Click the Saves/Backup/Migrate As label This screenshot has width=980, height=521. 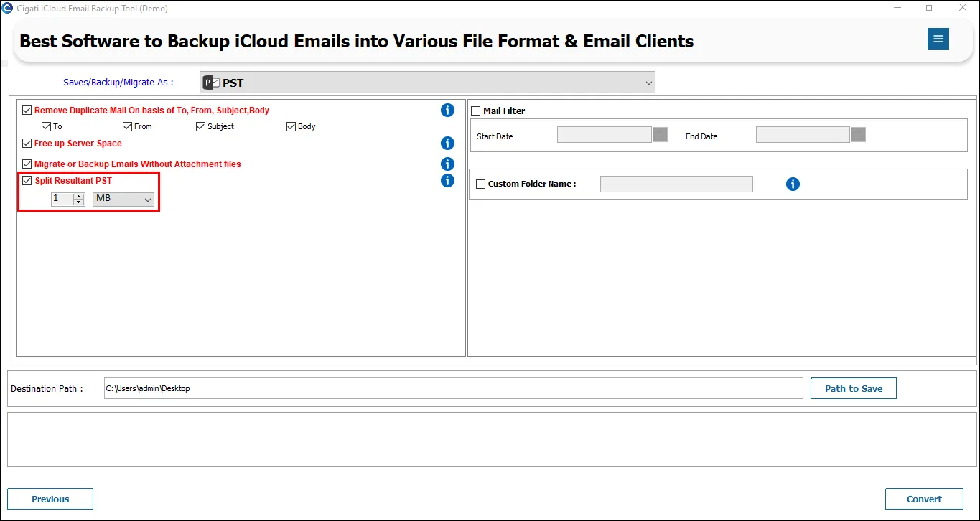[118, 83]
